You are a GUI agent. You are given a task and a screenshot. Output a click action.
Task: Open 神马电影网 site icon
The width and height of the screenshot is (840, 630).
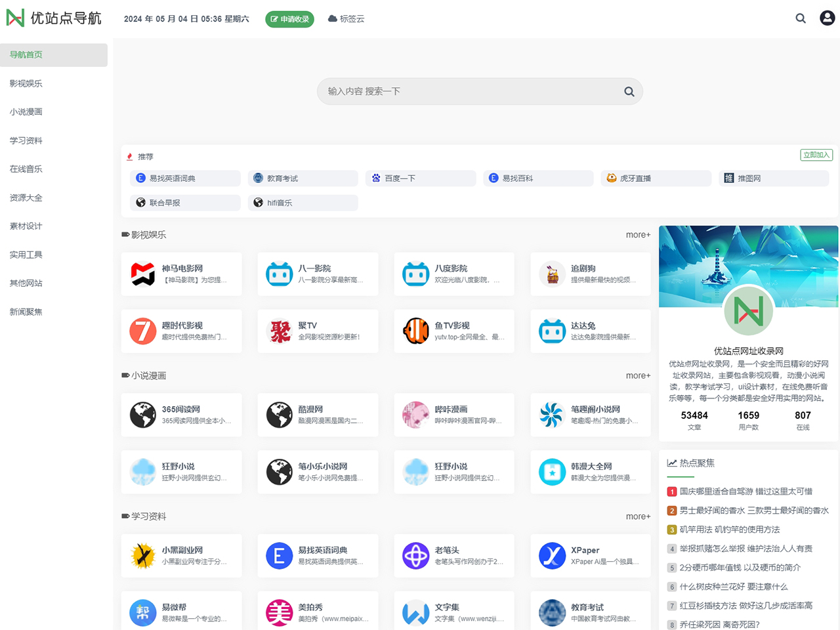point(142,274)
